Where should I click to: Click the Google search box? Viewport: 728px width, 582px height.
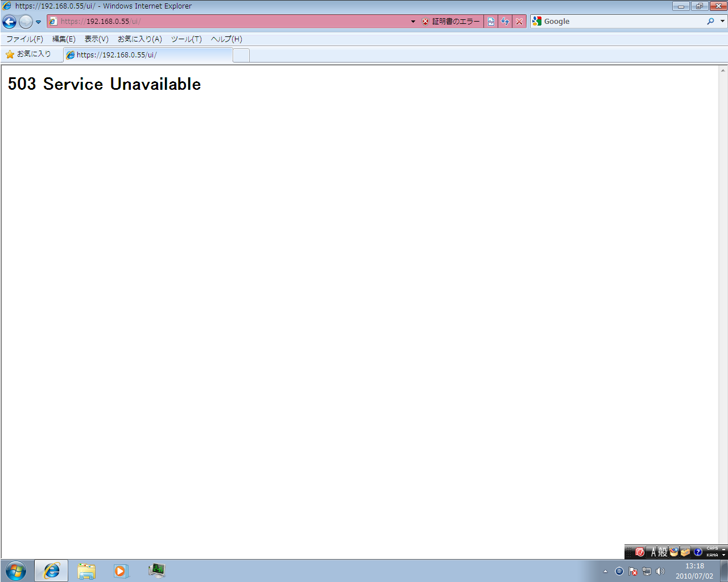[623, 22]
